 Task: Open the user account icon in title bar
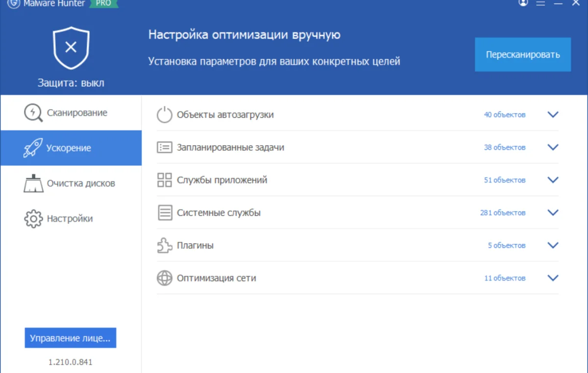pyautogui.click(x=523, y=2)
